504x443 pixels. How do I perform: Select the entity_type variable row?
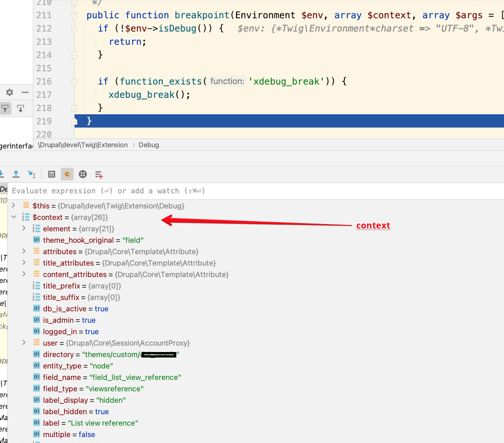coord(256,366)
